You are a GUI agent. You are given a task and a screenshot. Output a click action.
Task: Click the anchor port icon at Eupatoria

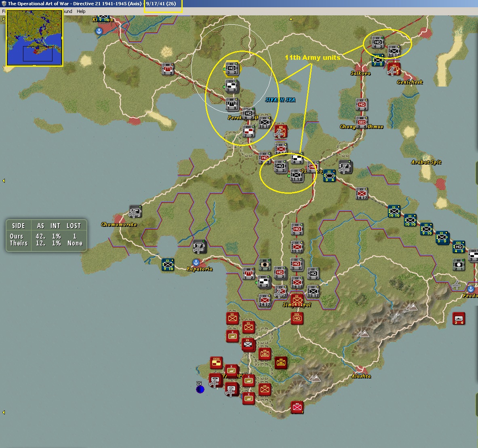196,262
